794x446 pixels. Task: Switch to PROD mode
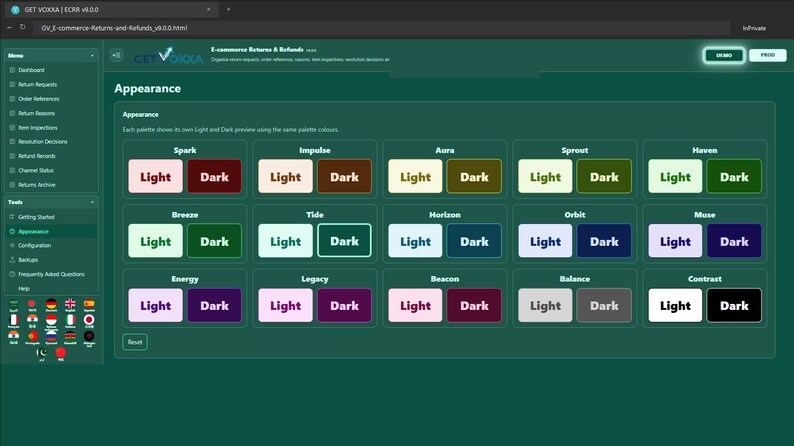point(767,55)
